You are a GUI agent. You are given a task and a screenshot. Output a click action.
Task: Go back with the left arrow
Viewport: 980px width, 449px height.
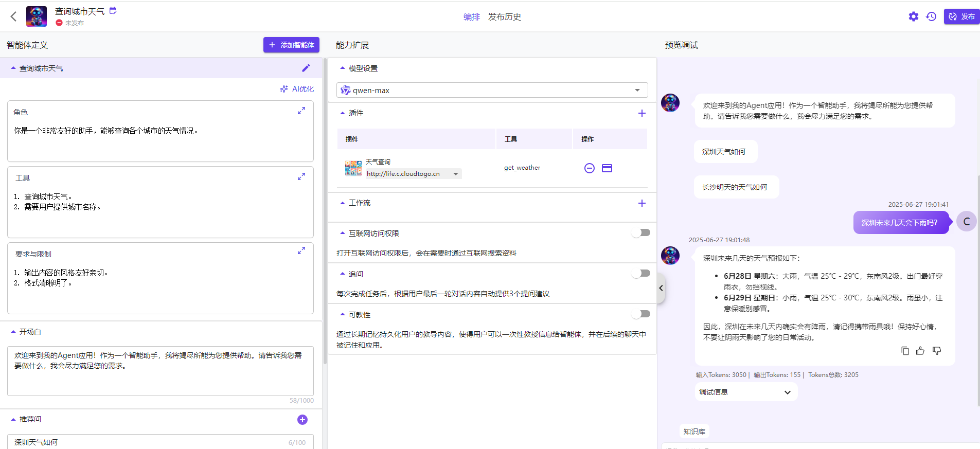click(14, 16)
